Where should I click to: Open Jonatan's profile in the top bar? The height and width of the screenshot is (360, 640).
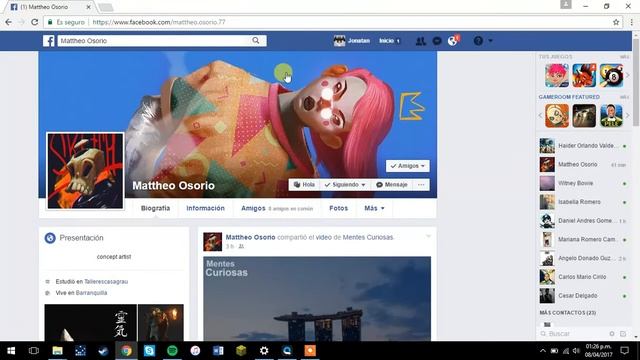pos(352,41)
